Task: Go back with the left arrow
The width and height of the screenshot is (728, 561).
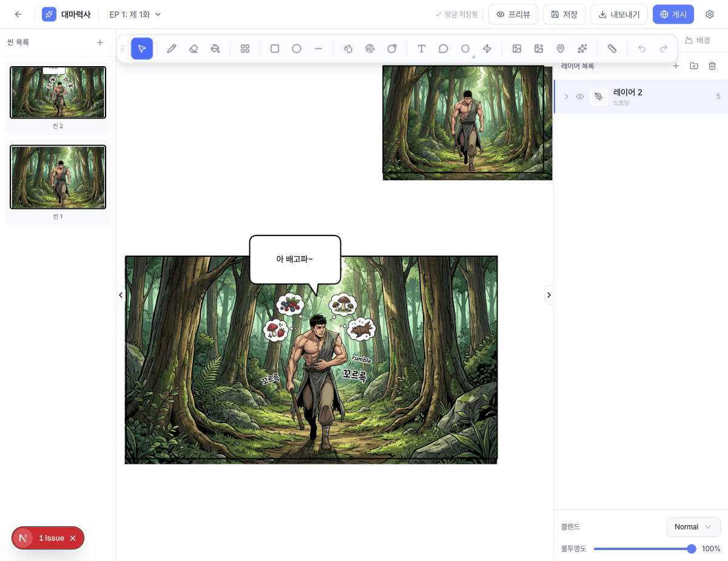Action: coord(18,14)
